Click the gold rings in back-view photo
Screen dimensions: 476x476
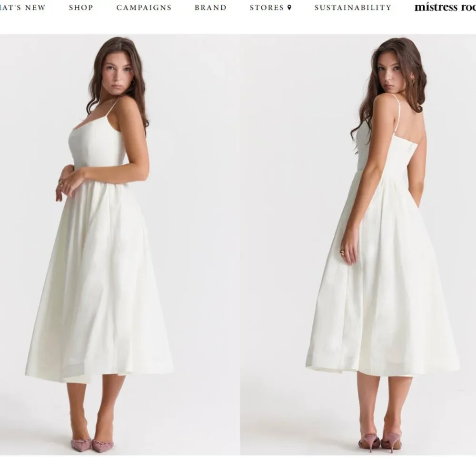point(342,252)
